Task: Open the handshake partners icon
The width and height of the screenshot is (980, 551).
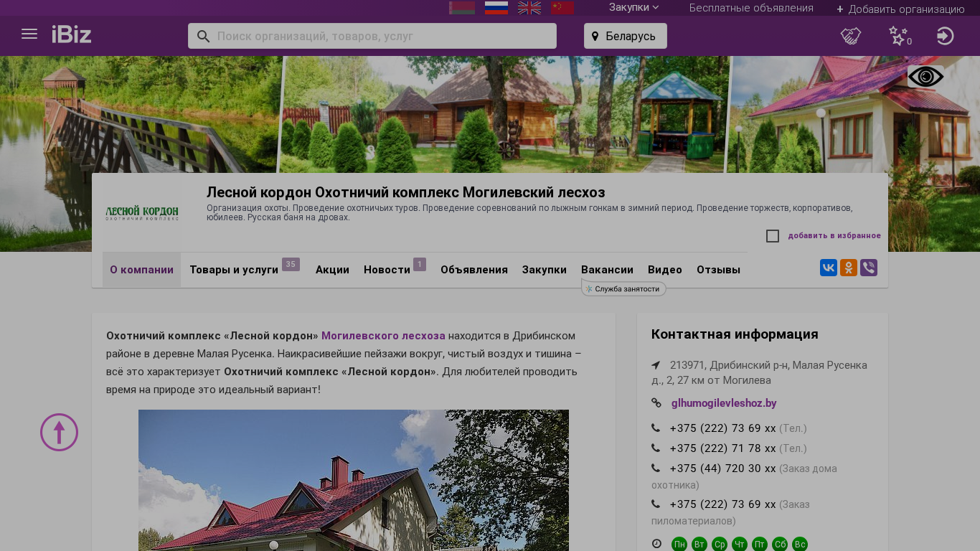Action: click(851, 36)
